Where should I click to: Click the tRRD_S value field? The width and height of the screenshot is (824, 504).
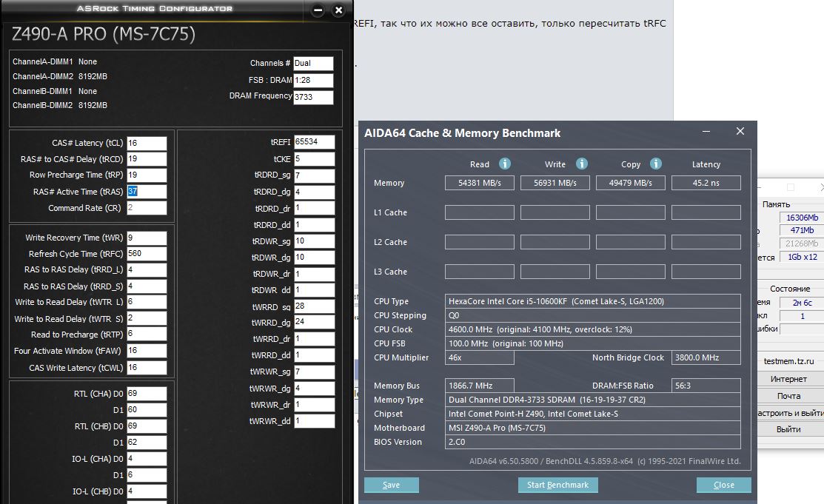pos(147,286)
